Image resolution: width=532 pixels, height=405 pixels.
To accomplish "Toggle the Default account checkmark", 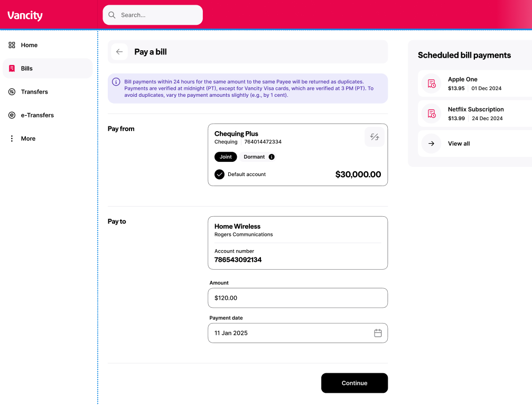I will [219, 174].
